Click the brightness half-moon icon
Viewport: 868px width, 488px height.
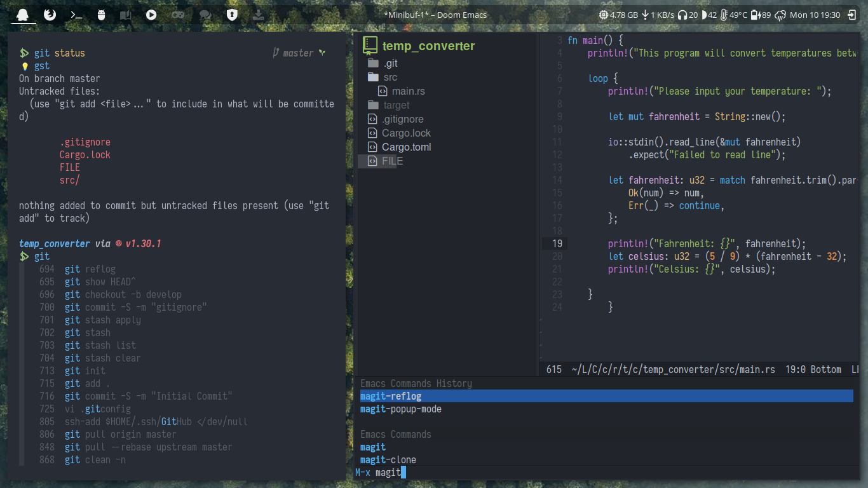coord(704,15)
